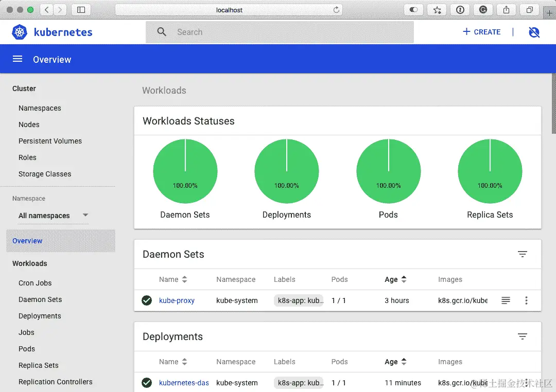The width and height of the screenshot is (556, 392).
Task: Sort Daemon Sets by Age
Action: [395, 279]
